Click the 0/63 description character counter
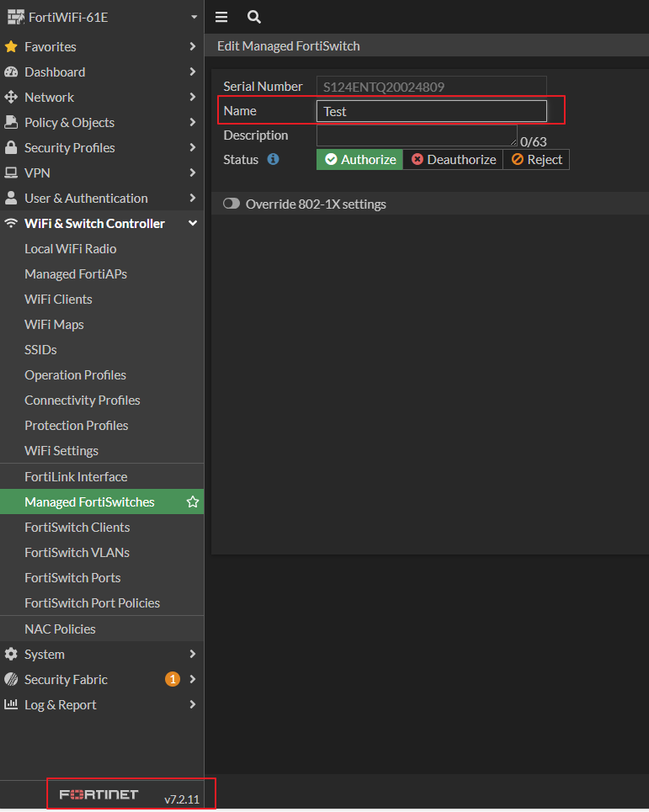This screenshot has width=649, height=812. coord(533,141)
